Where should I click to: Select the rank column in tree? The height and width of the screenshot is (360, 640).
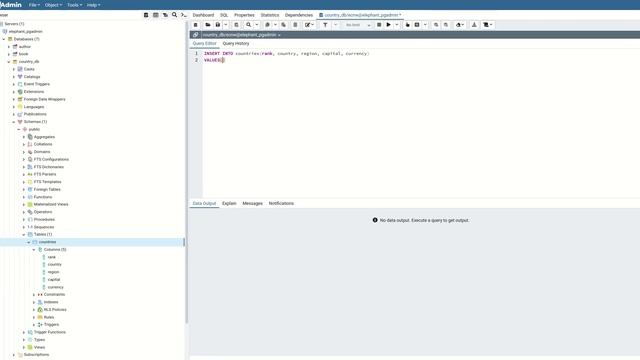pos(51,257)
